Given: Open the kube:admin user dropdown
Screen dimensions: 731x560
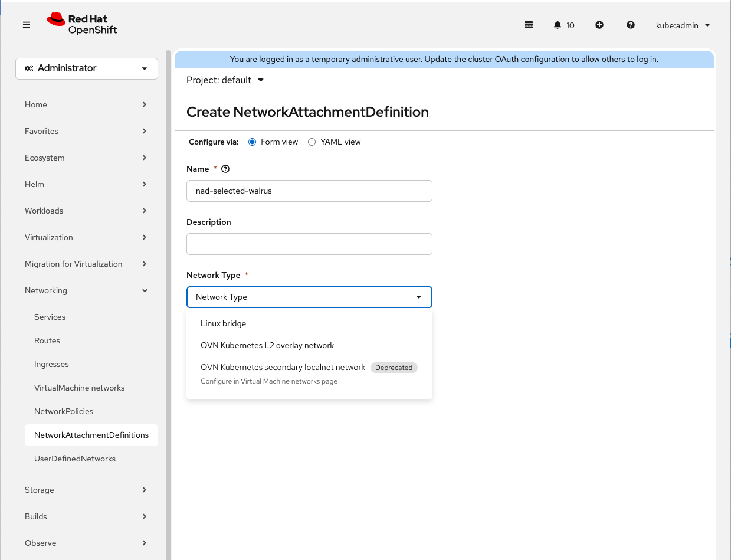Looking at the screenshot, I should click(x=683, y=25).
